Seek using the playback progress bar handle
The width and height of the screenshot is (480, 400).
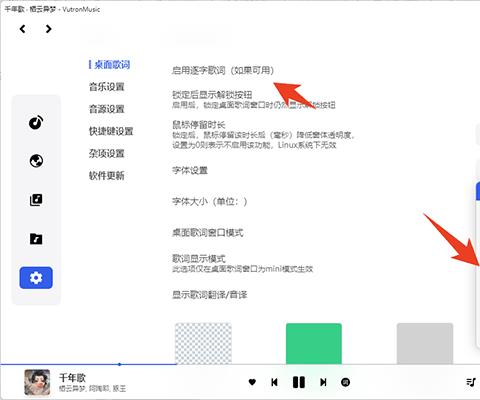point(119,364)
